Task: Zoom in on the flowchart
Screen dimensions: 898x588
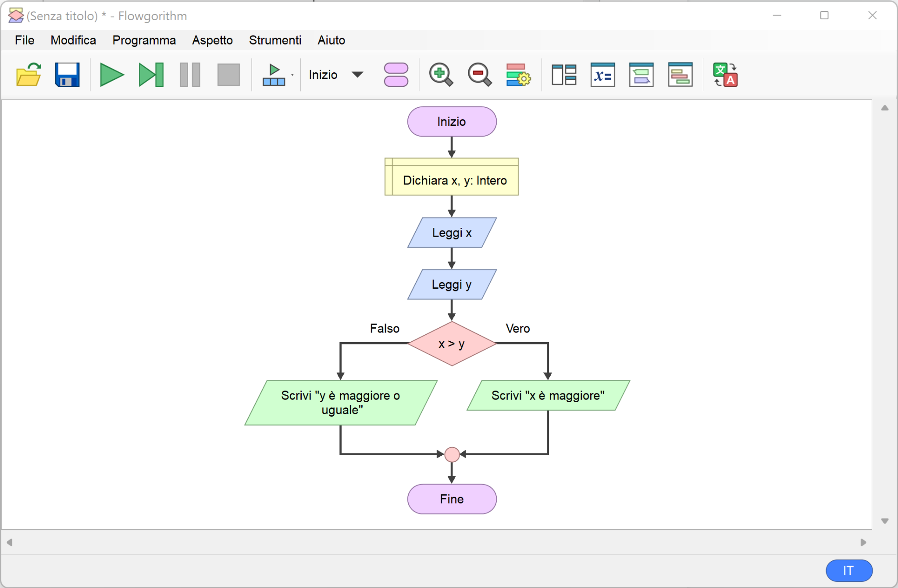Action: (441, 74)
